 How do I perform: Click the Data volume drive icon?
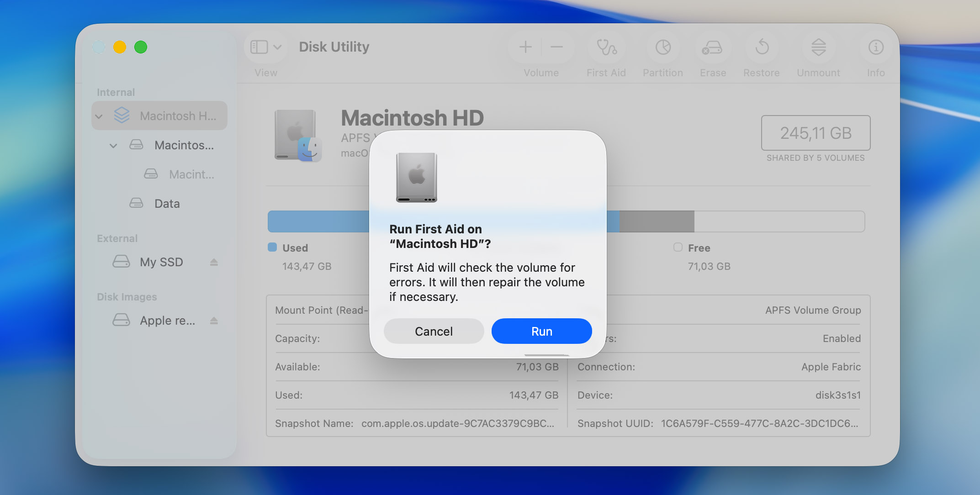136,203
